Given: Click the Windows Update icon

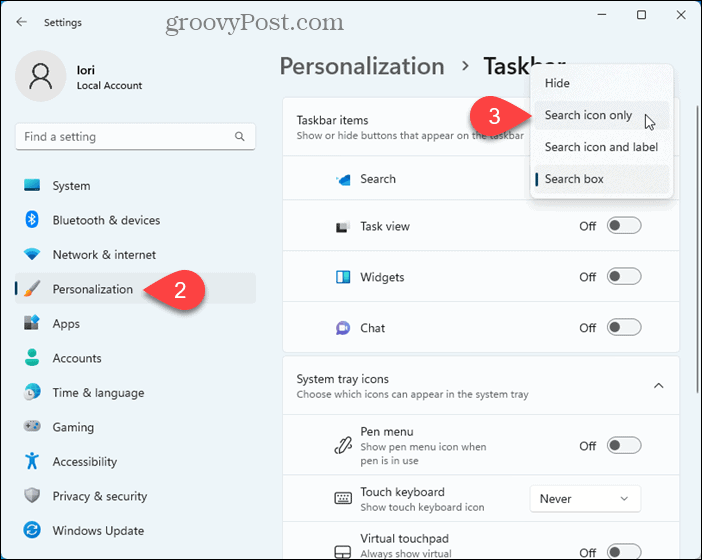Looking at the screenshot, I should [x=32, y=531].
